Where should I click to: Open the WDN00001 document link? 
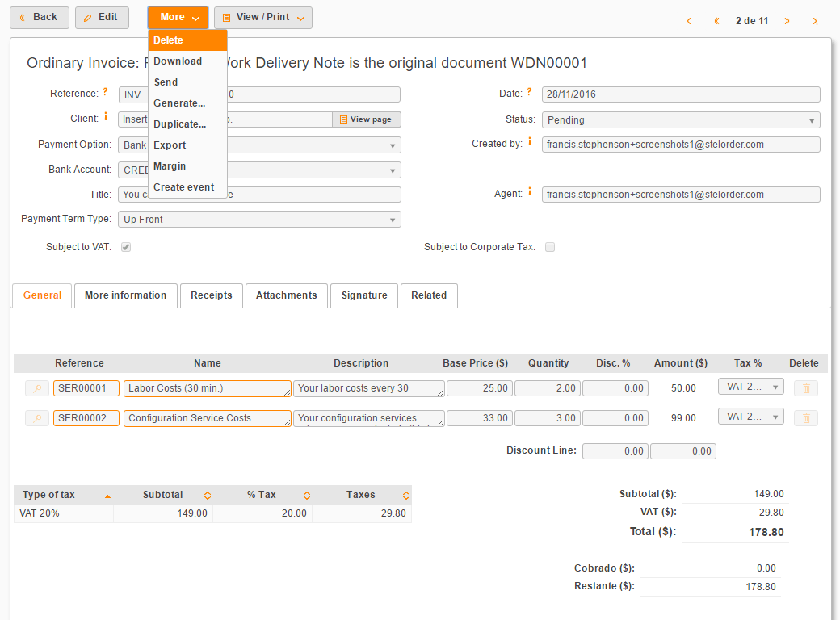[x=549, y=63]
